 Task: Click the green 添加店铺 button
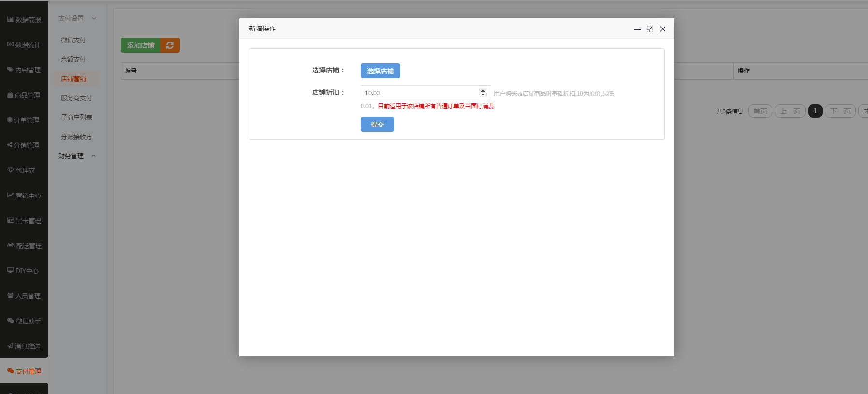(140, 45)
